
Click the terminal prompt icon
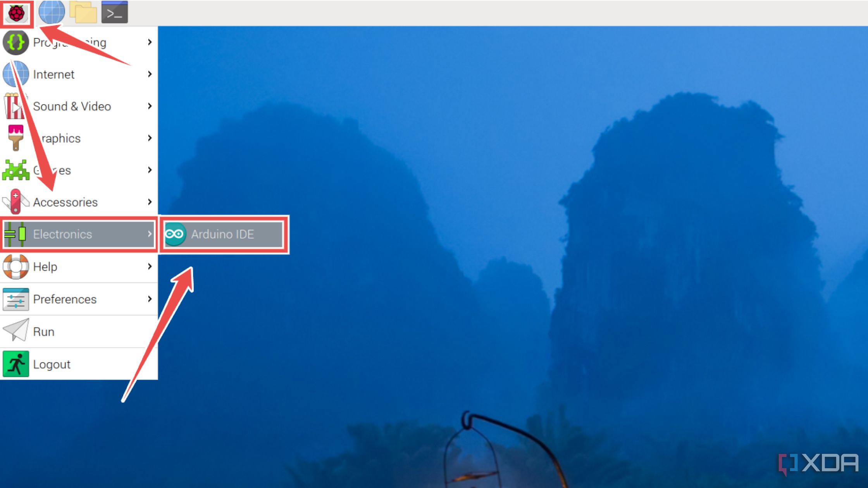click(x=115, y=12)
